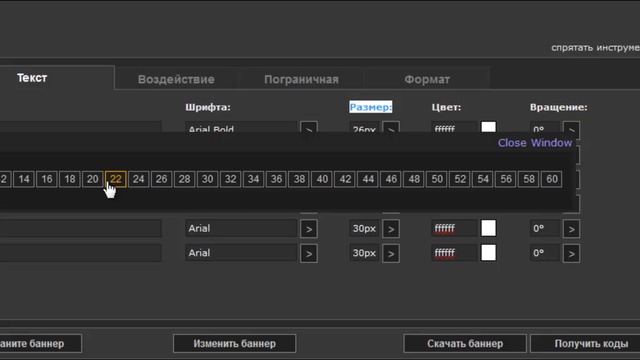Select font size 22
This screenshot has height=360, width=640.
116,179
